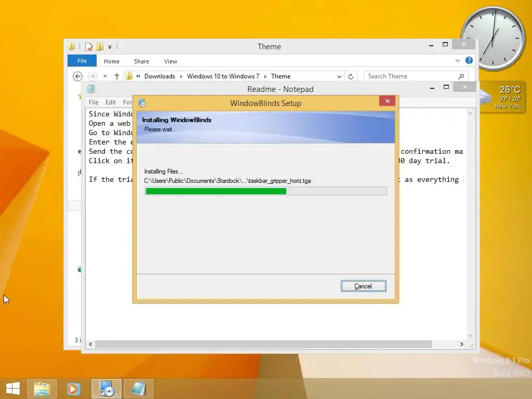Switch to WindowBlinds Setup taskbar icon
Viewport: 532px width, 399px height.
point(107,389)
